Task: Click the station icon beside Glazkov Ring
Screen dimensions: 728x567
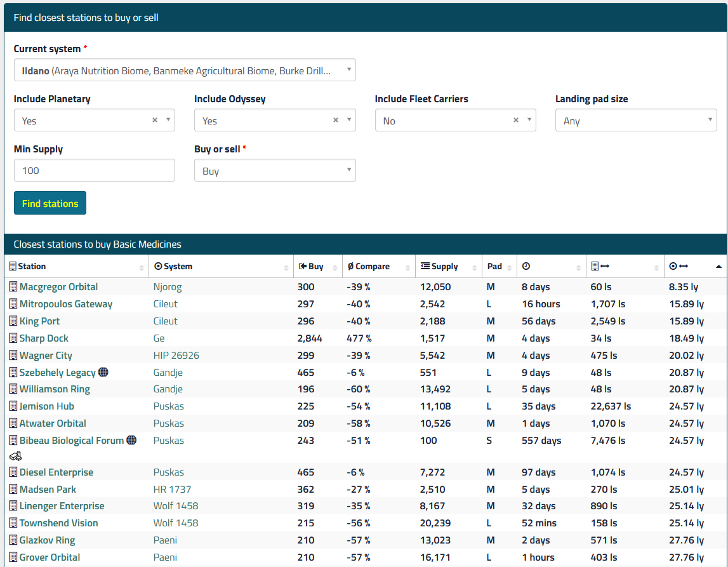Action: point(13,540)
